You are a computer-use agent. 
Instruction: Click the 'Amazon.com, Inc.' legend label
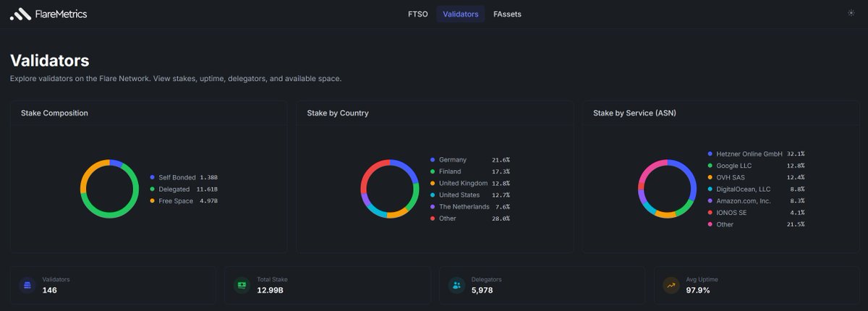[745, 200]
